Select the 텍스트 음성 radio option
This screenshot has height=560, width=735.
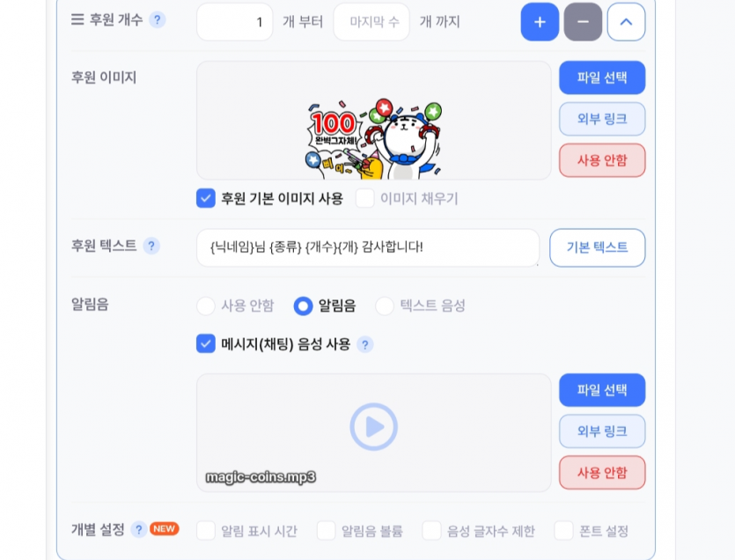point(385,306)
